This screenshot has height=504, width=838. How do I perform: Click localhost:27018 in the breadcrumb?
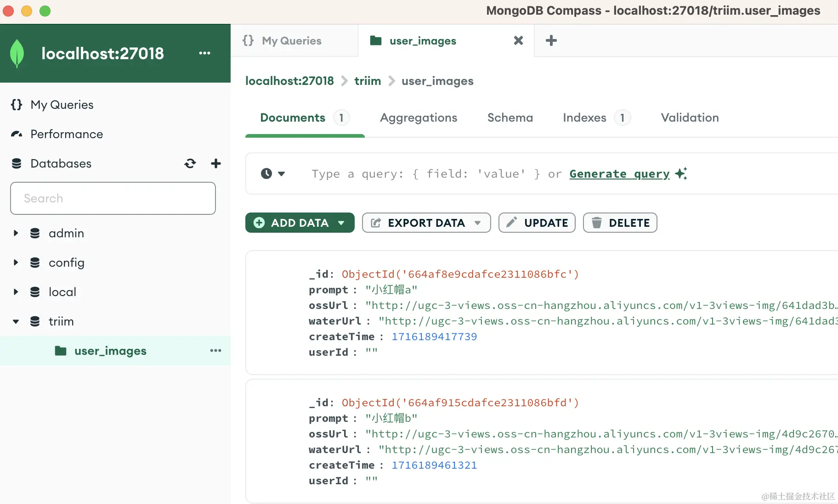click(289, 81)
